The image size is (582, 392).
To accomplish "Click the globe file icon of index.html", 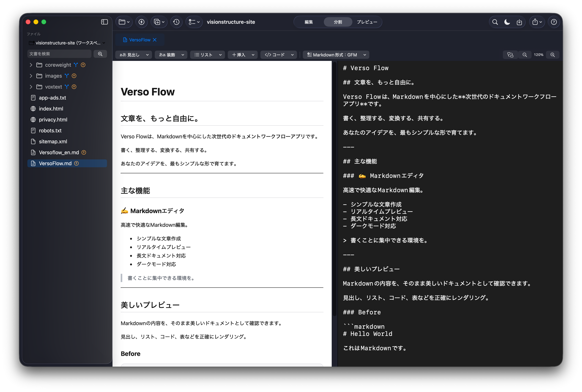I will pos(33,109).
